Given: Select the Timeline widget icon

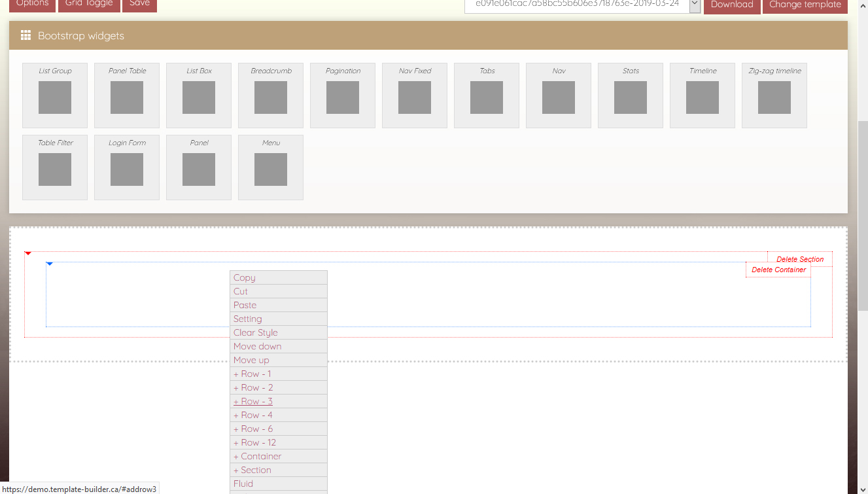Looking at the screenshot, I should [x=703, y=97].
